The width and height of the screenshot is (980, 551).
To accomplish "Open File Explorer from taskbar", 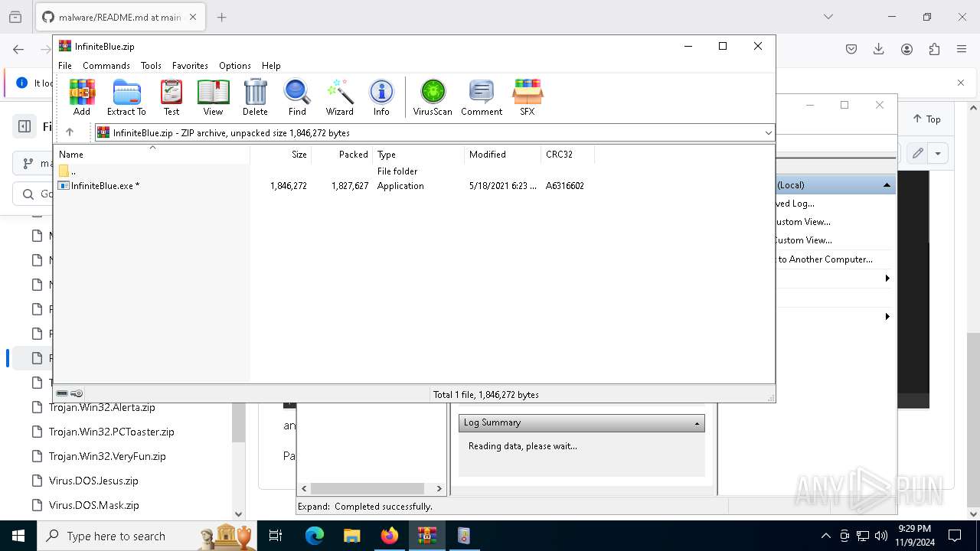I will [351, 536].
